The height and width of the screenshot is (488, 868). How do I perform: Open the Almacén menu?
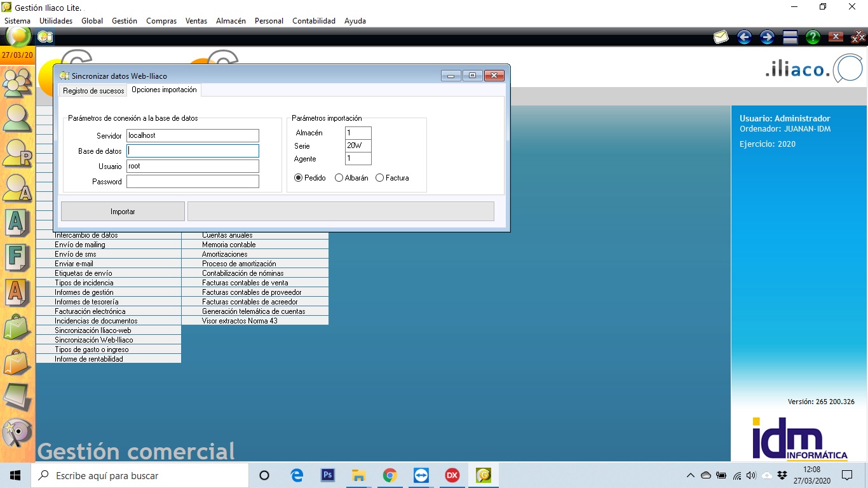(231, 21)
